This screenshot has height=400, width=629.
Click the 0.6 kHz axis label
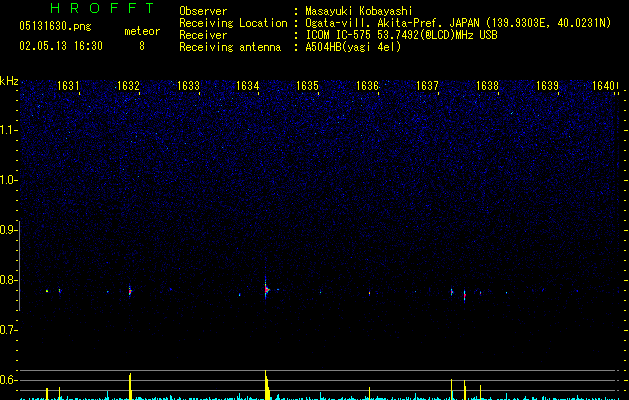[7, 380]
